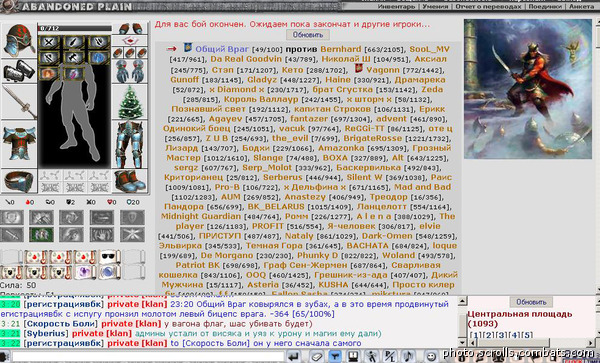600x363 pixels.
Task: Toggle the sound note icon
Action: (x=409, y=356)
